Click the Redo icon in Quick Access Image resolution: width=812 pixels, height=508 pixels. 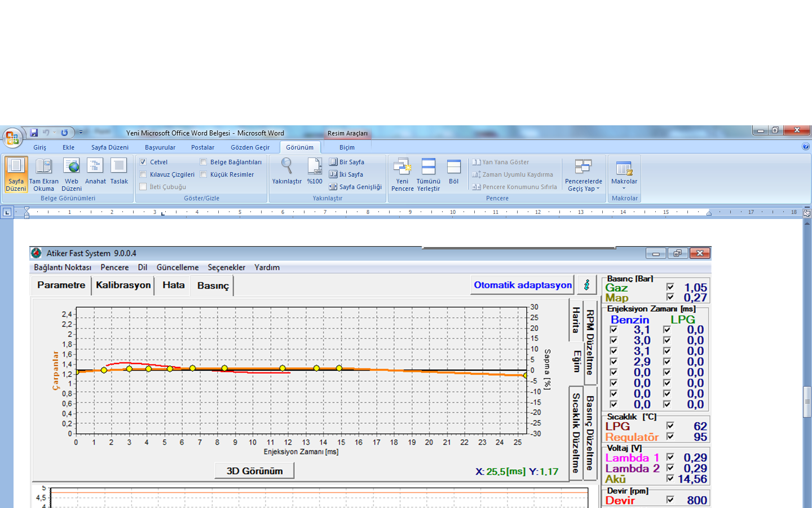point(64,133)
